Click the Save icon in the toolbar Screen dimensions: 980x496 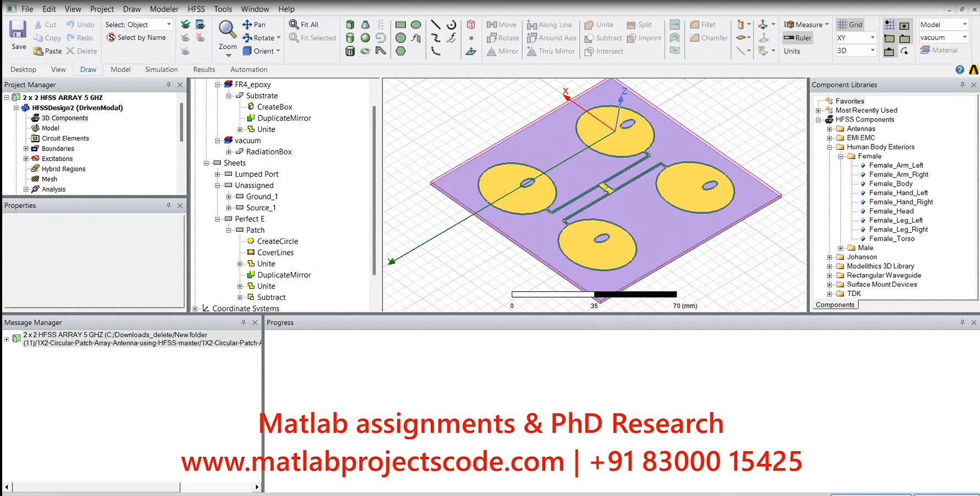point(18,35)
